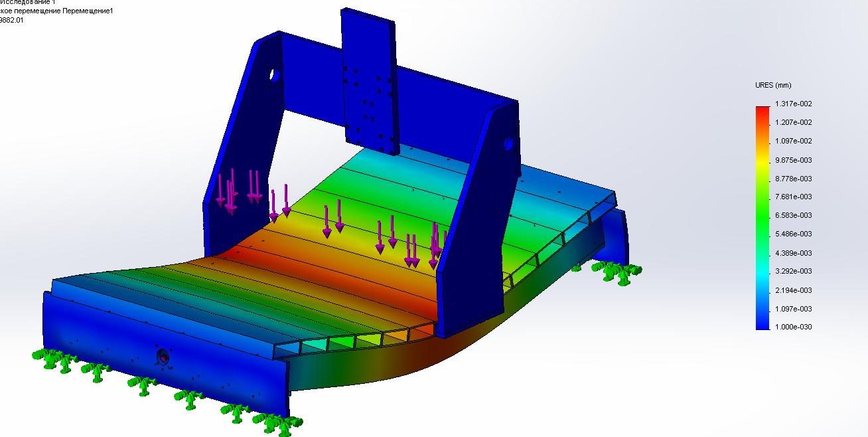Click the legend value 6.583e-003

[x=793, y=216]
